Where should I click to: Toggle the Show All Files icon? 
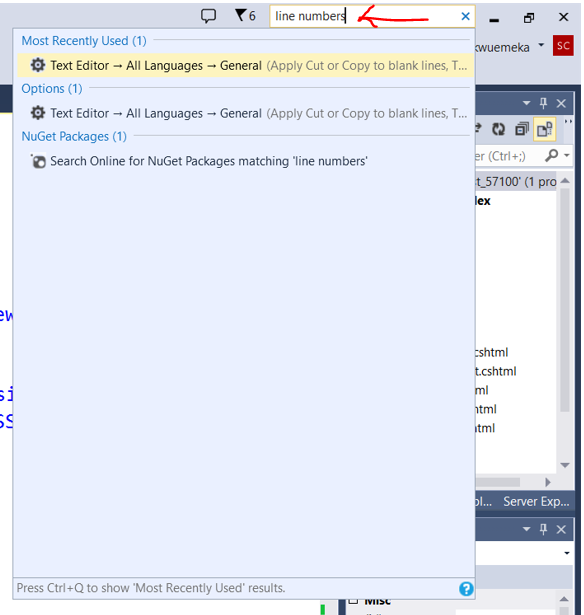[x=544, y=129]
